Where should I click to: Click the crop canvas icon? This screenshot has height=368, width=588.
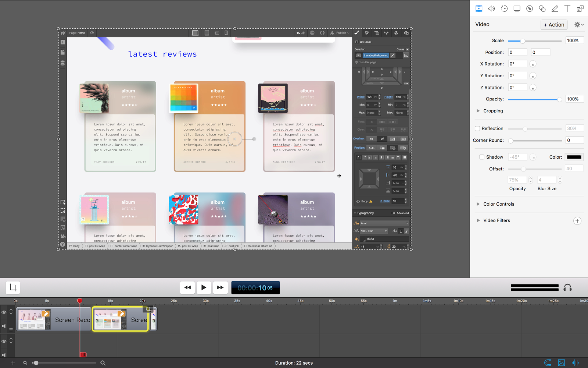[x=13, y=287]
